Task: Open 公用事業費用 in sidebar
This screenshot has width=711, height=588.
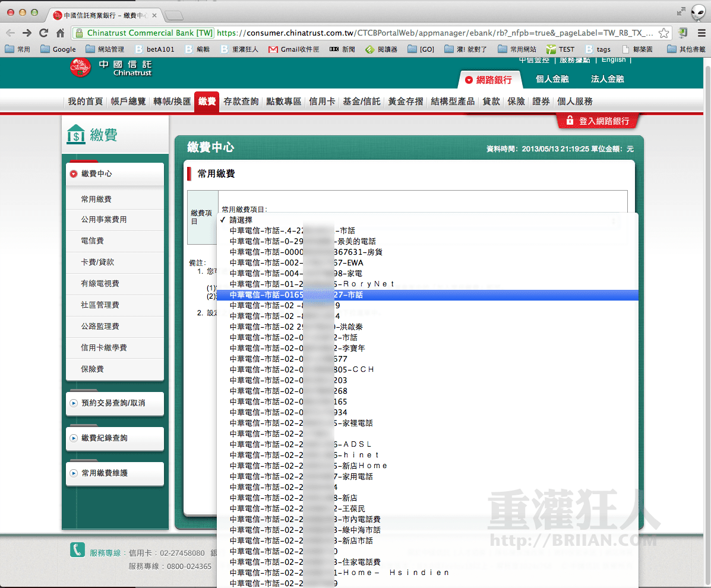Action: pyautogui.click(x=104, y=219)
